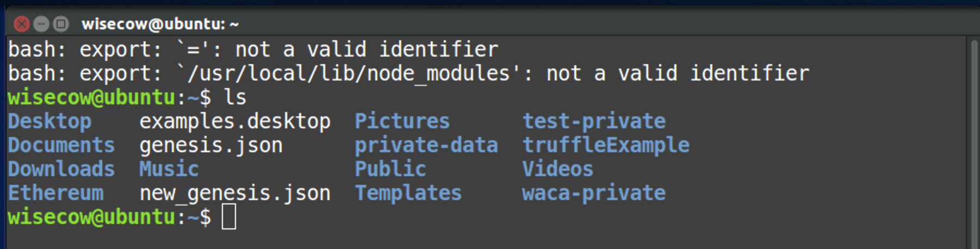Click the truffleExample directory name
The image size is (980, 249).
606,145
